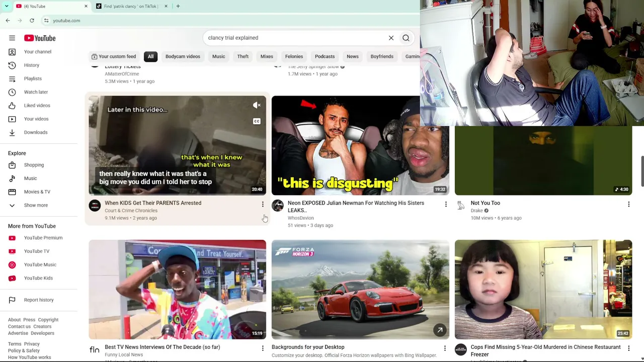Open the Report history flag icon

point(12,300)
